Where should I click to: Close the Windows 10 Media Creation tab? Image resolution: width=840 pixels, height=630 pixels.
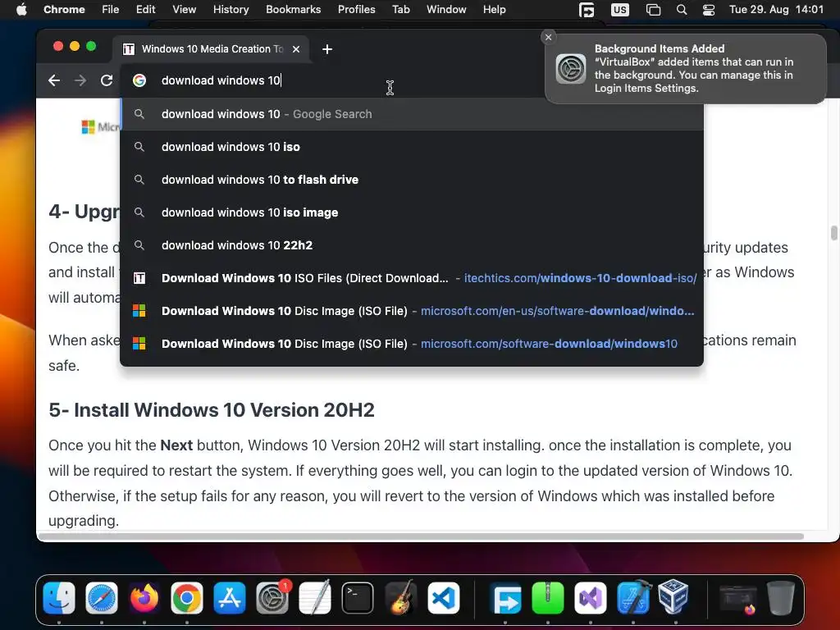296,49
